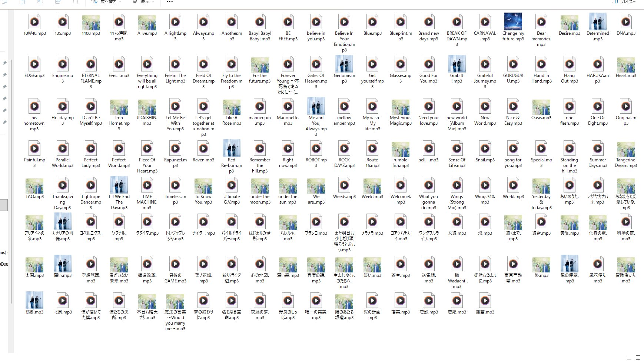Select the "Piece Of Your Heart.mp3" name

(147, 165)
